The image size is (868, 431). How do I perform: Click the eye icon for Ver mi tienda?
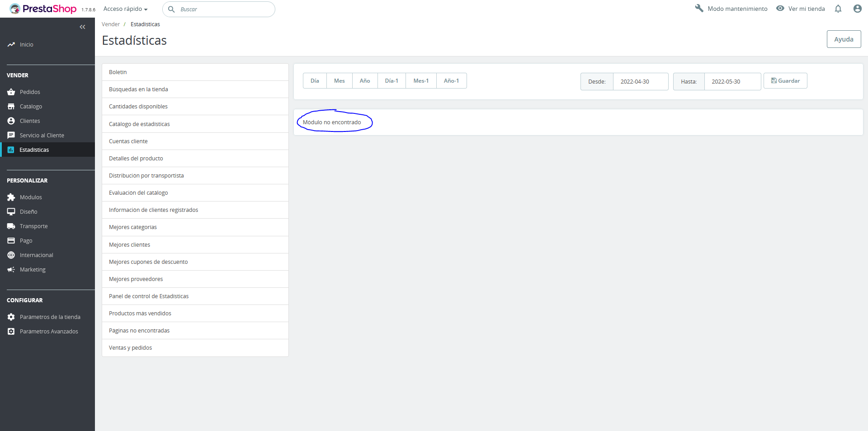pyautogui.click(x=780, y=9)
